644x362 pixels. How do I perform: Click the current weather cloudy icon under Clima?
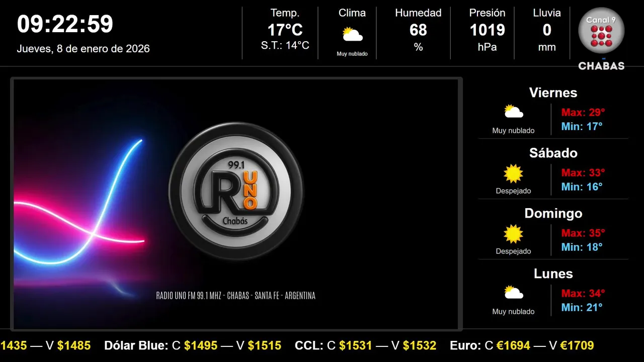pyautogui.click(x=352, y=35)
